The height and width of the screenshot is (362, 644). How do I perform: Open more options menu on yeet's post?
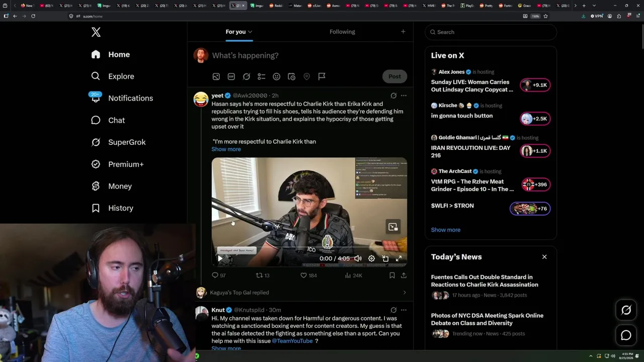click(x=404, y=96)
